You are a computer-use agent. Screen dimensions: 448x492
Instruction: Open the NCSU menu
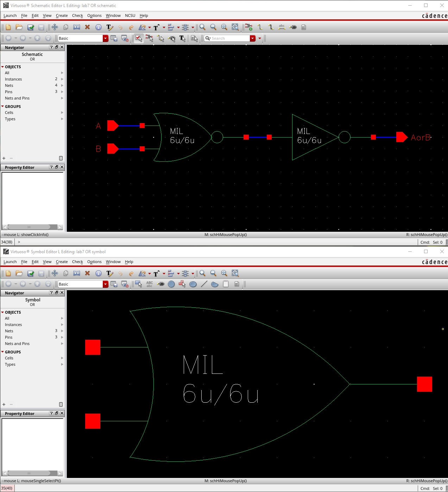pos(130,15)
